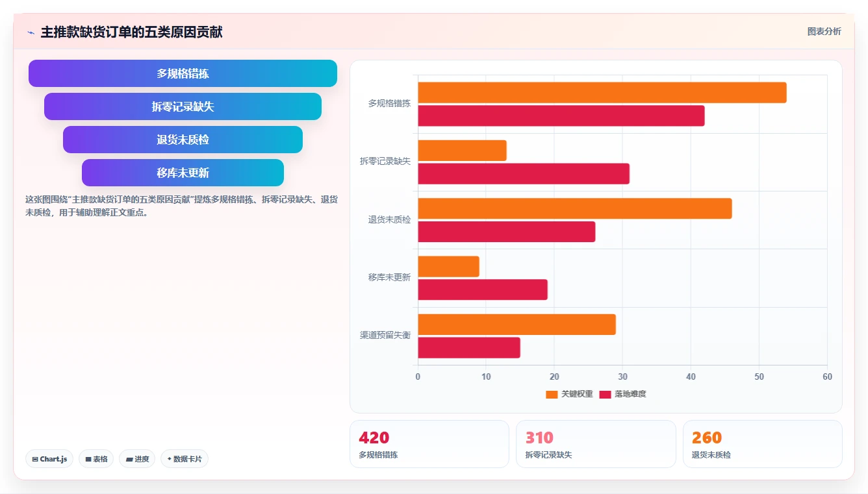Click the x-axis value 0
The width and height of the screenshot is (868, 494).
tap(418, 377)
